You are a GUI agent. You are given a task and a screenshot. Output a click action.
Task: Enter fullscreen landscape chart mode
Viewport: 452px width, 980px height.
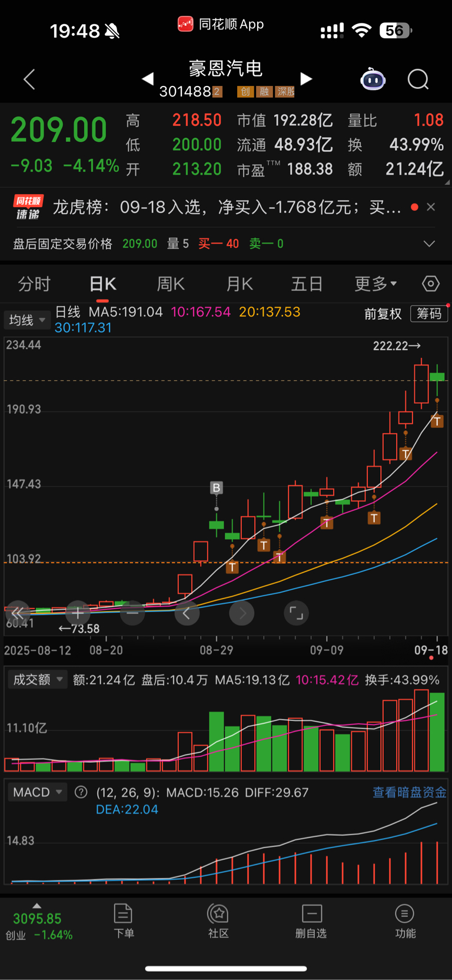click(x=297, y=613)
